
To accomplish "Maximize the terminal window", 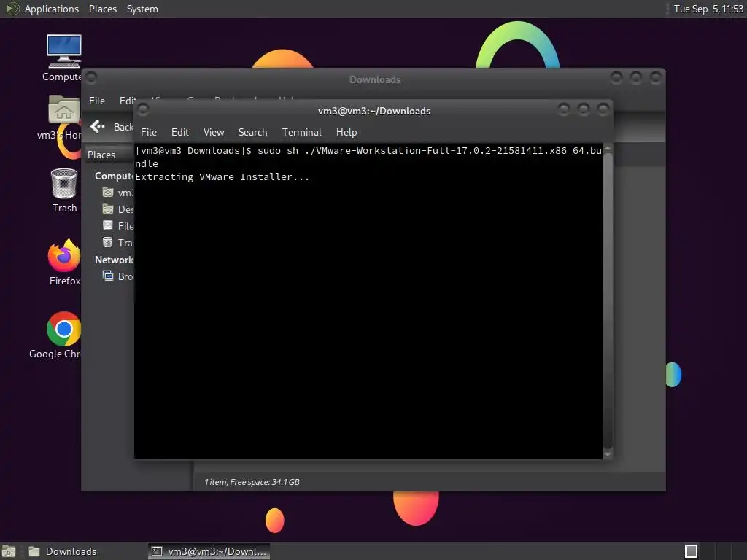I will click(583, 109).
